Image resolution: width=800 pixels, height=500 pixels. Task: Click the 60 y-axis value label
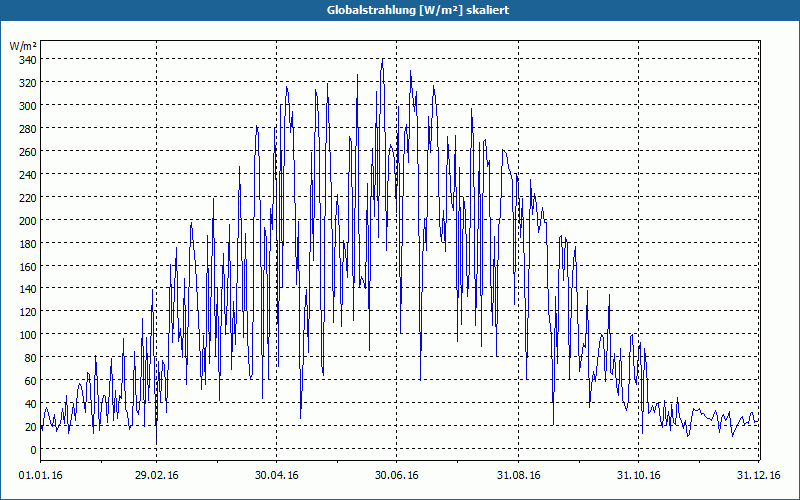point(30,381)
